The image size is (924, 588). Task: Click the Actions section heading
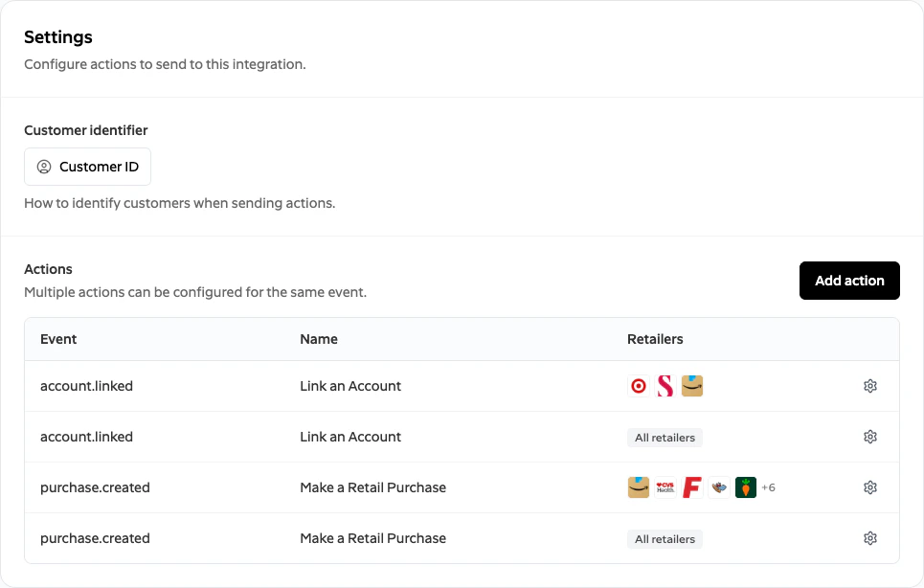(x=48, y=269)
